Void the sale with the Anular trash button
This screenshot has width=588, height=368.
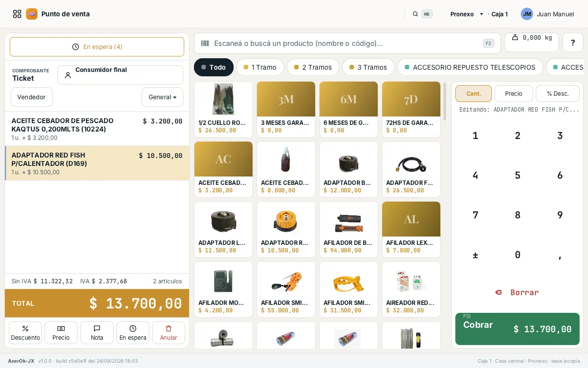click(168, 333)
